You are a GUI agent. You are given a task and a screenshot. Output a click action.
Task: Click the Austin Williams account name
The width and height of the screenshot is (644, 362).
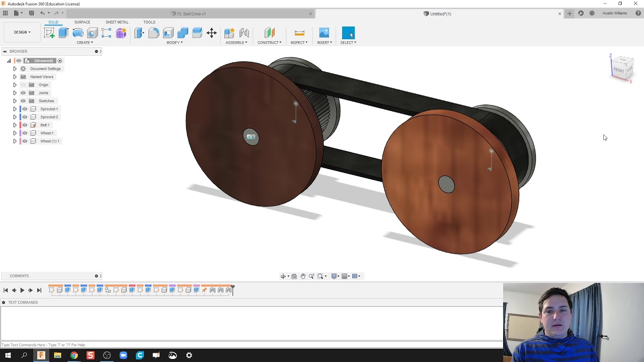pyautogui.click(x=614, y=13)
